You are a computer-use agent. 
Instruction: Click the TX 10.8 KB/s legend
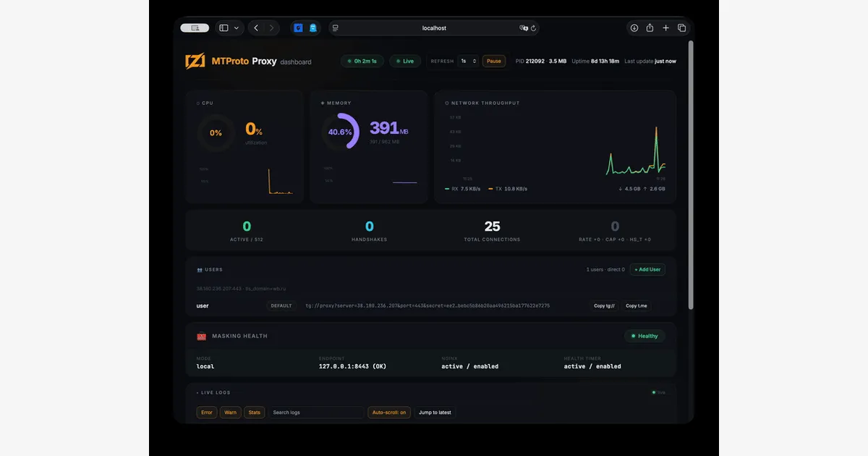click(x=508, y=189)
